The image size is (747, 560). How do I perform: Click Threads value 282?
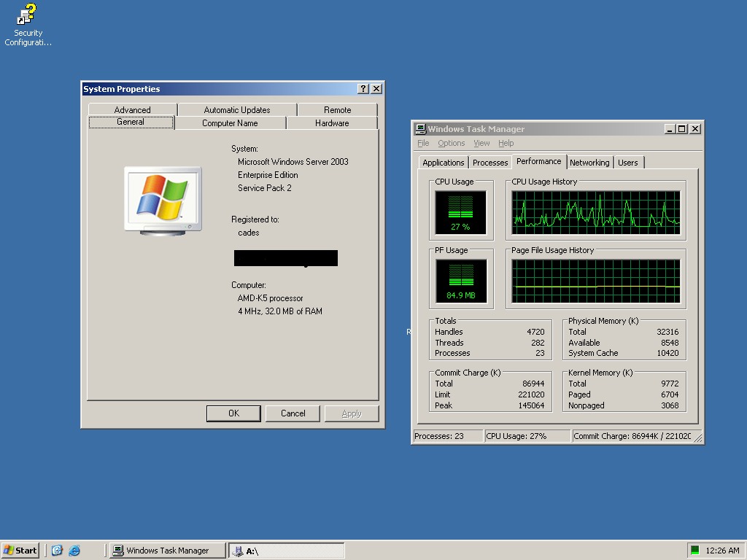[538, 343]
